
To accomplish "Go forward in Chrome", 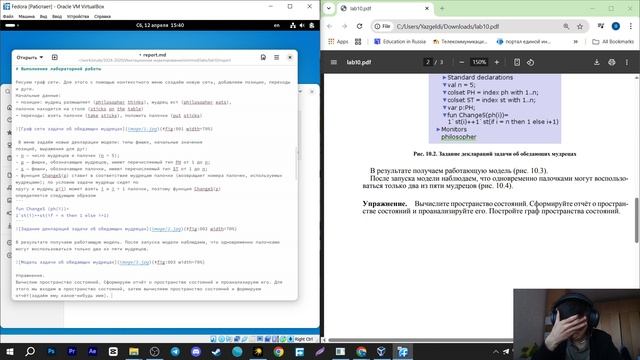I will pos(344,26).
